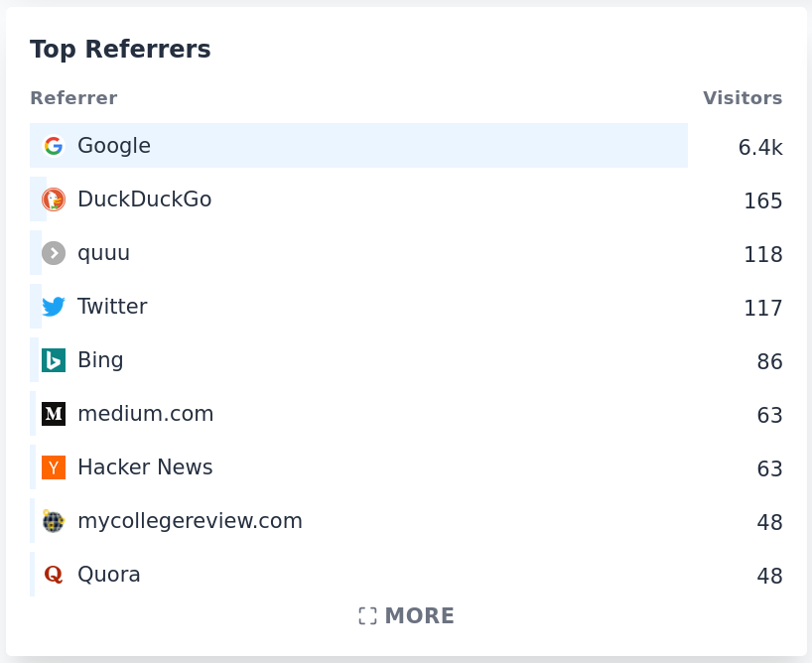Click the Quora 'Q' icon
This screenshot has width=812, height=663.
pos(54,575)
